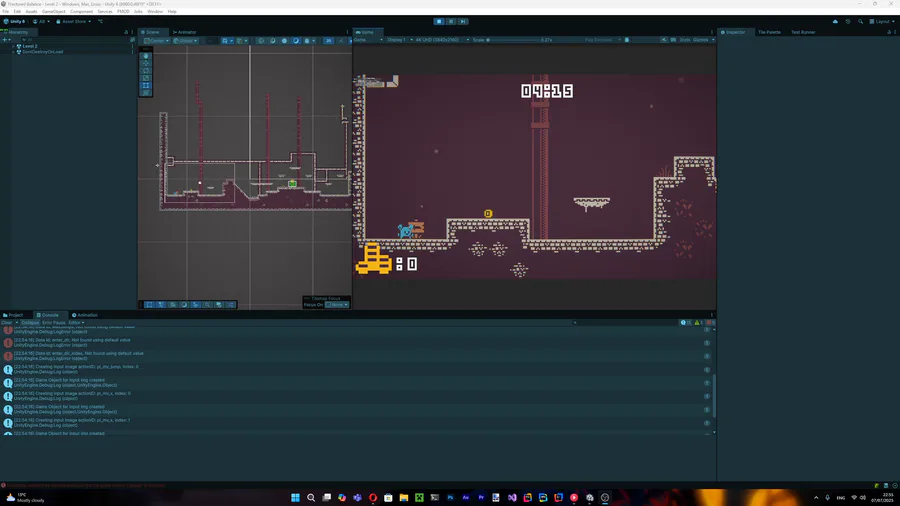Click the Inspector panel lock icon

tap(889, 32)
